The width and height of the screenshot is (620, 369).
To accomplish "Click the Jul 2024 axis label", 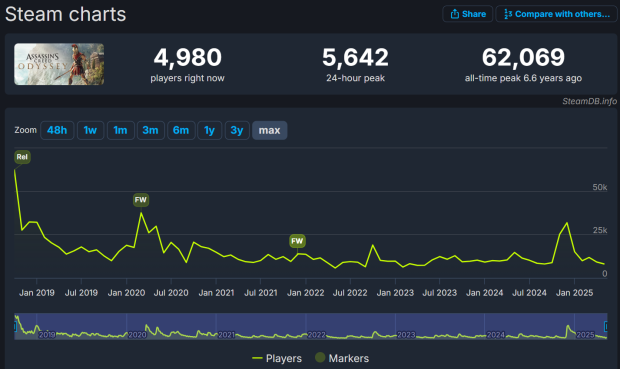I will (x=529, y=293).
